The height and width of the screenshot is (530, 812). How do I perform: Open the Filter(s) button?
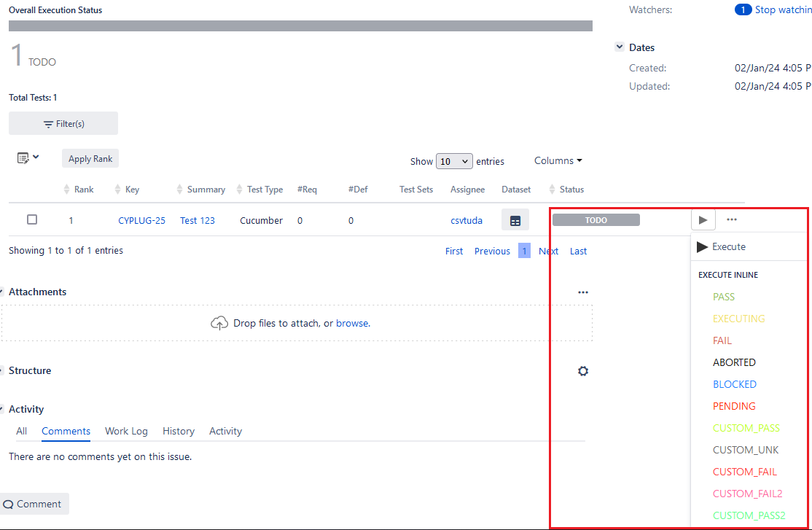click(x=63, y=124)
